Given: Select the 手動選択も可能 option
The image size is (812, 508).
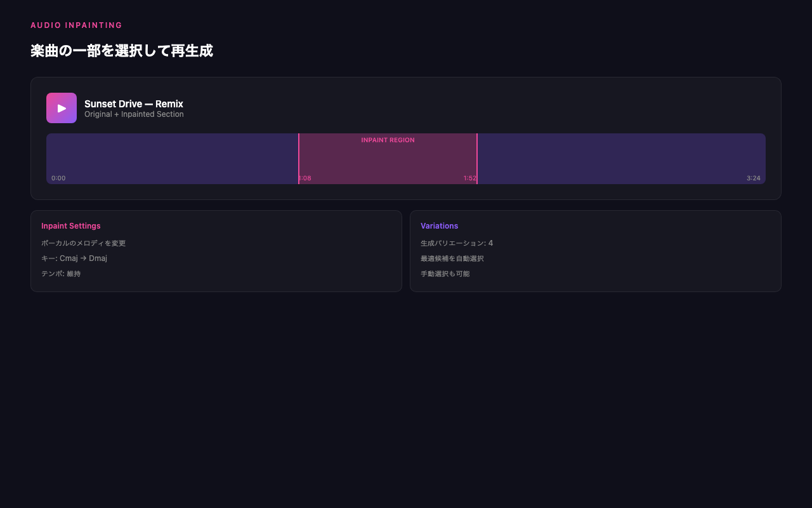Looking at the screenshot, I should point(445,274).
